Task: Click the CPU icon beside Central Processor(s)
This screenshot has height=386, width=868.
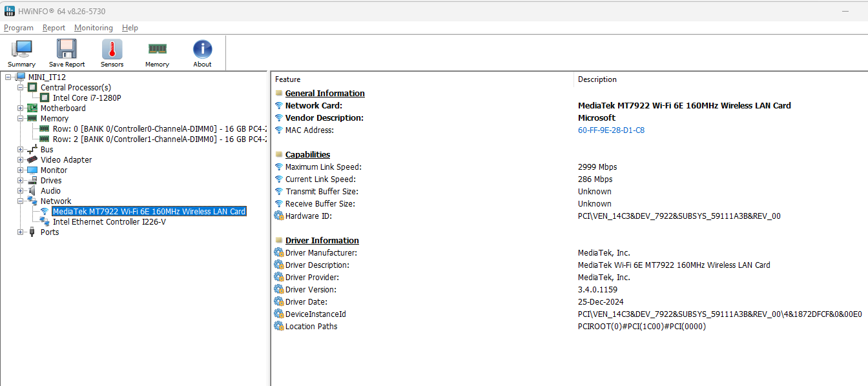Action: pos(32,88)
